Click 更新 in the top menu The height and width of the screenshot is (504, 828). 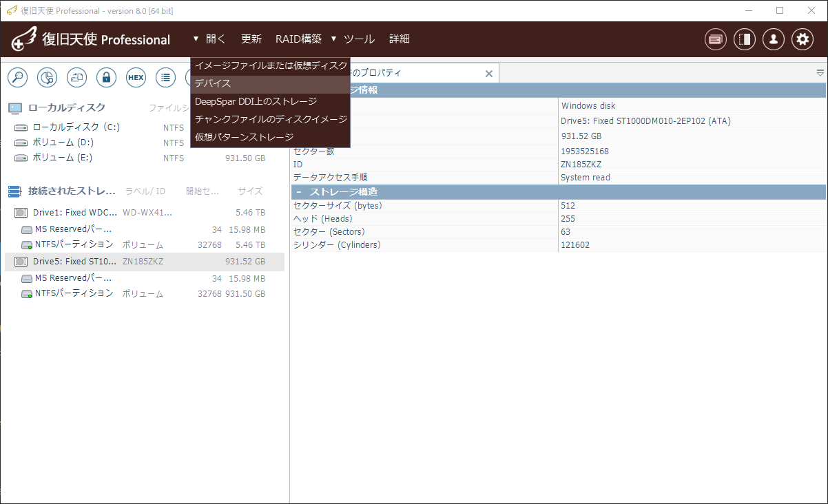pyautogui.click(x=251, y=39)
